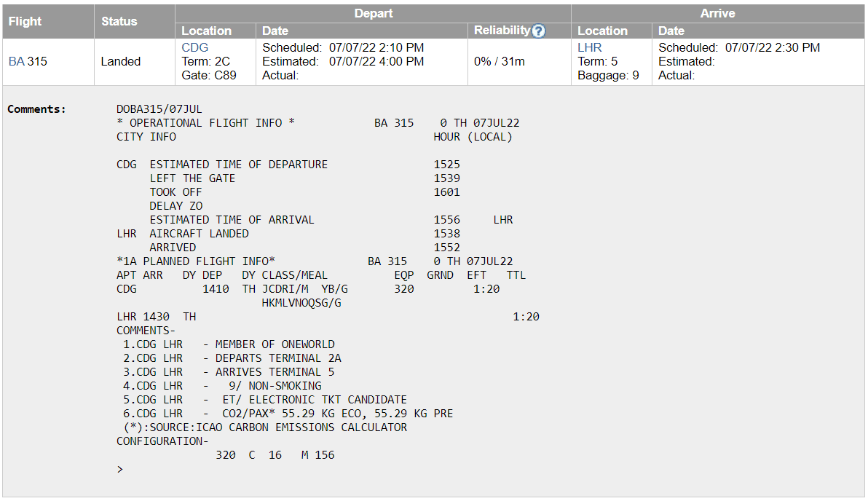
Task: Open the LHR arrival airport link
Action: (x=590, y=48)
